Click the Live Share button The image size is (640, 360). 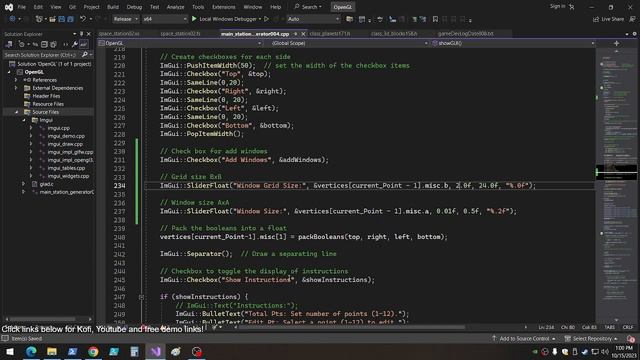[x=608, y=19]
